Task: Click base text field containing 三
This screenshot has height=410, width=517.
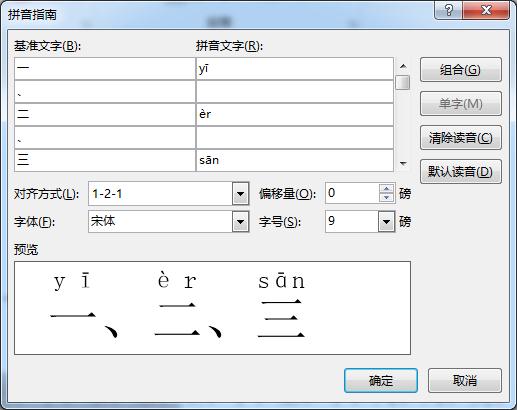Action: click(105, 160)
